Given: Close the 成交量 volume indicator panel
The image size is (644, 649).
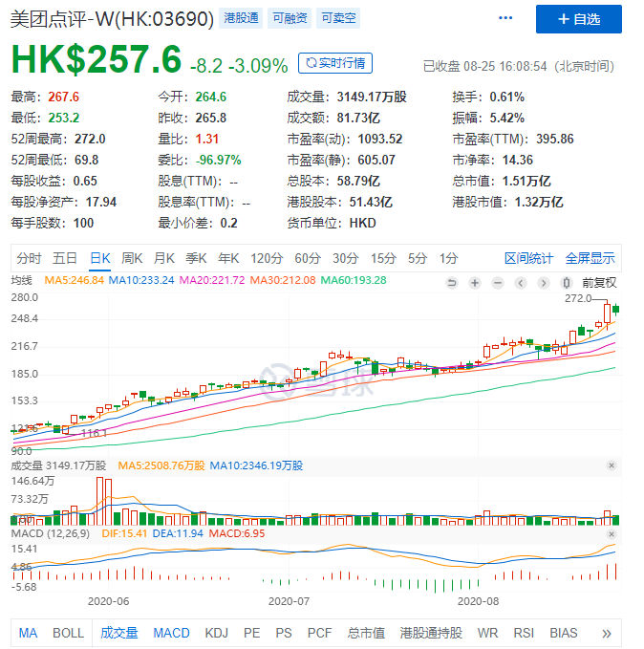Looking at the screenshot, I should pyautogui.click(x=612, y=465).
